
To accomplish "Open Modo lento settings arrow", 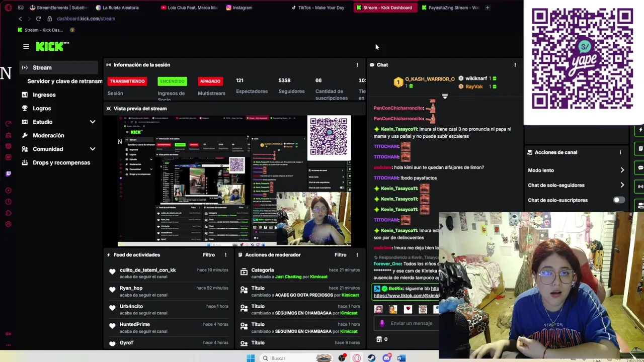I will [622, 170].
